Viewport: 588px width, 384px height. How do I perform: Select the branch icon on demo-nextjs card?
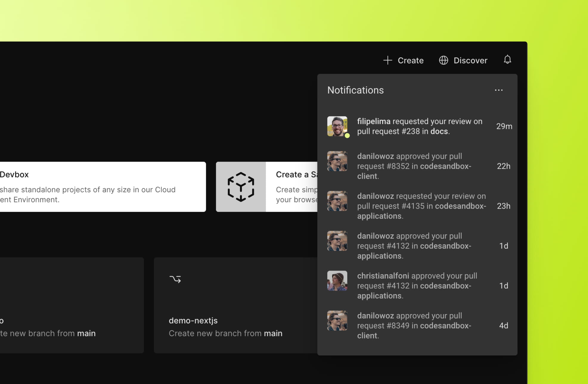point(175,279)
